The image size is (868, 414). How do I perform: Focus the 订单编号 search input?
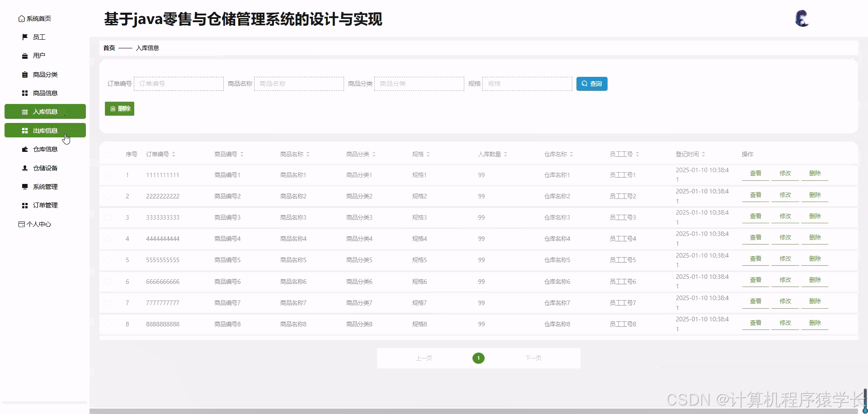(179, 84)
